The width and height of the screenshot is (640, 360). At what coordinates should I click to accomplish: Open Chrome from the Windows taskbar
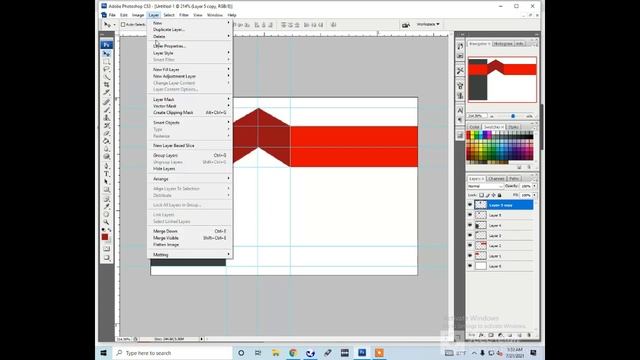293,353
